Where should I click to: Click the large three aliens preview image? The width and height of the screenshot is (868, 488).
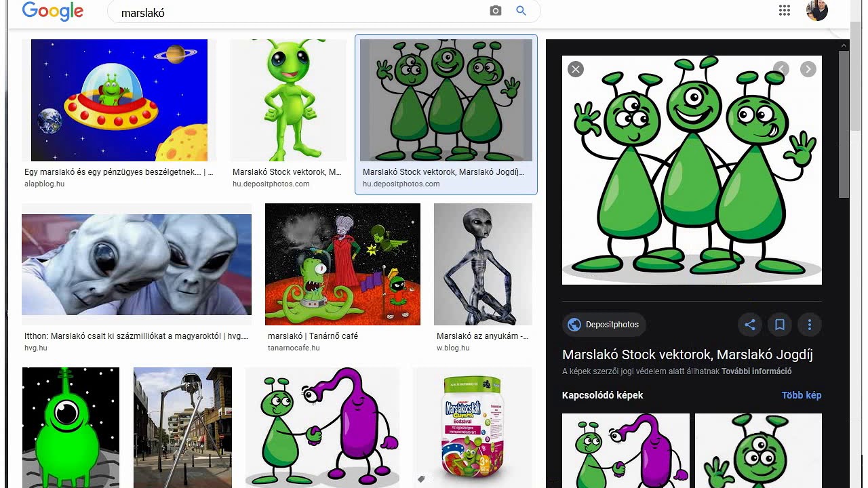pyautogui.click(x=692, y=170)
